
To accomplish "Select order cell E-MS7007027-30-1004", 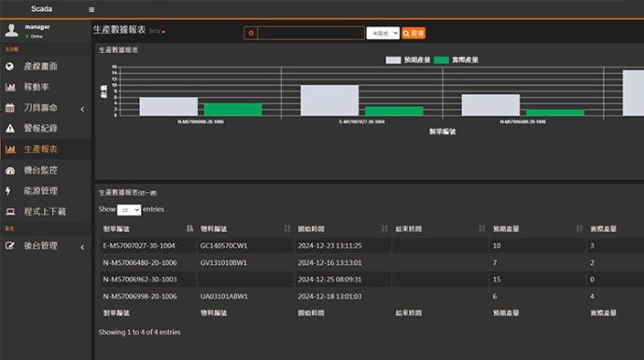I will [x=139, y=245].
